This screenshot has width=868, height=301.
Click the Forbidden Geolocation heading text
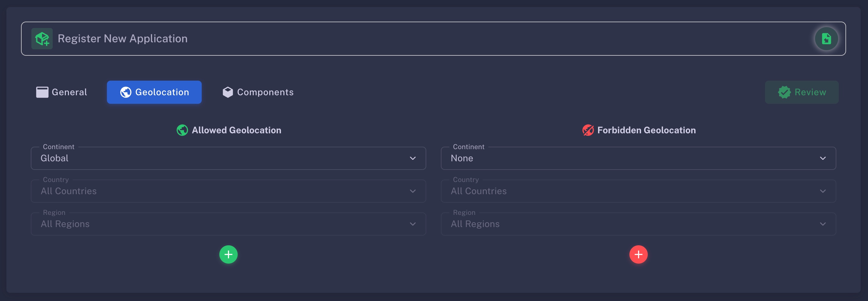646,130
